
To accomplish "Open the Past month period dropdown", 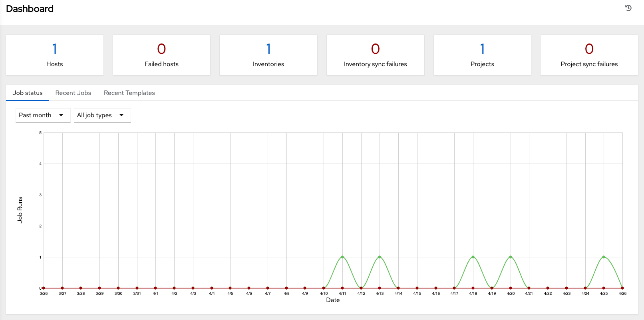I will pyautogui.click(x=43, y=115).
